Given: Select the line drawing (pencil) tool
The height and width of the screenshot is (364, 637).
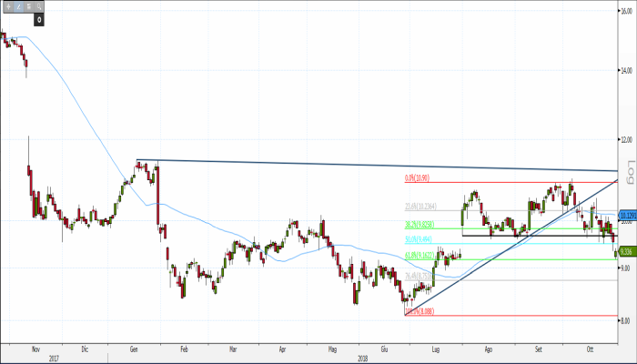Looking at the screenshot, I should [18, 6].
